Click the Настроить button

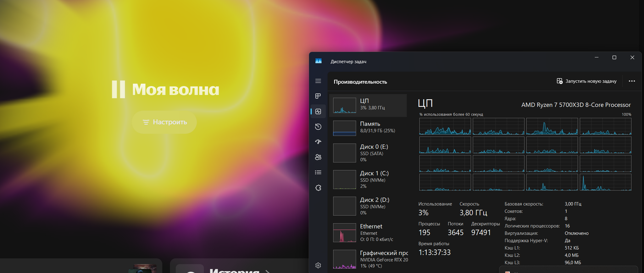tap(164, 122)
